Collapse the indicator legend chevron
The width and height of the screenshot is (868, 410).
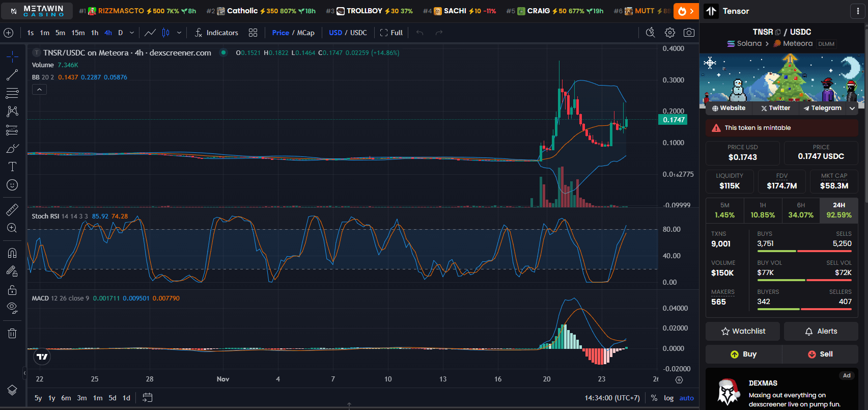tap(39, 89)
